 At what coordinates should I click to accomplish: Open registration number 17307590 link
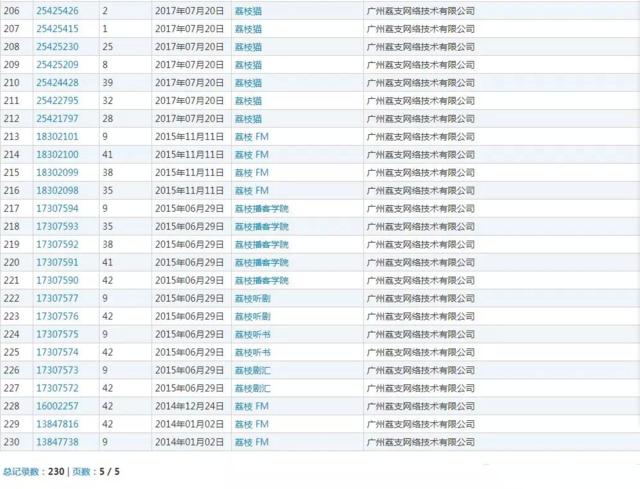click(58, 280)
